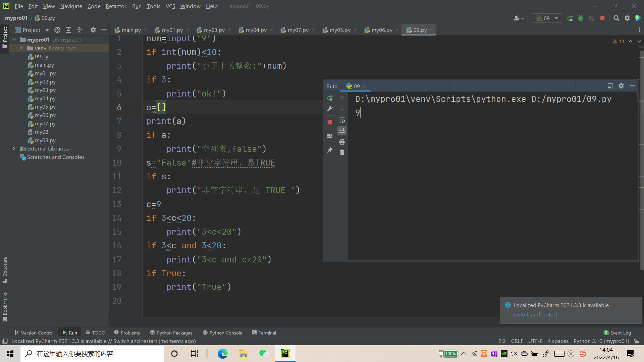Pin the Run tab
644x362 pixels.
point(330,150)
